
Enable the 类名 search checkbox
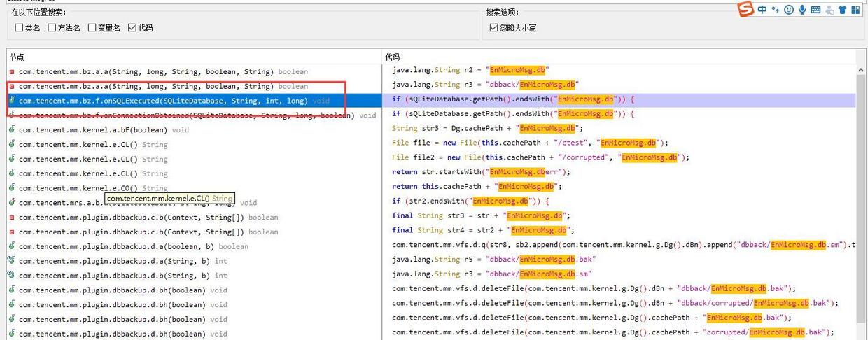pyautogui.click(x=19, y=28)
